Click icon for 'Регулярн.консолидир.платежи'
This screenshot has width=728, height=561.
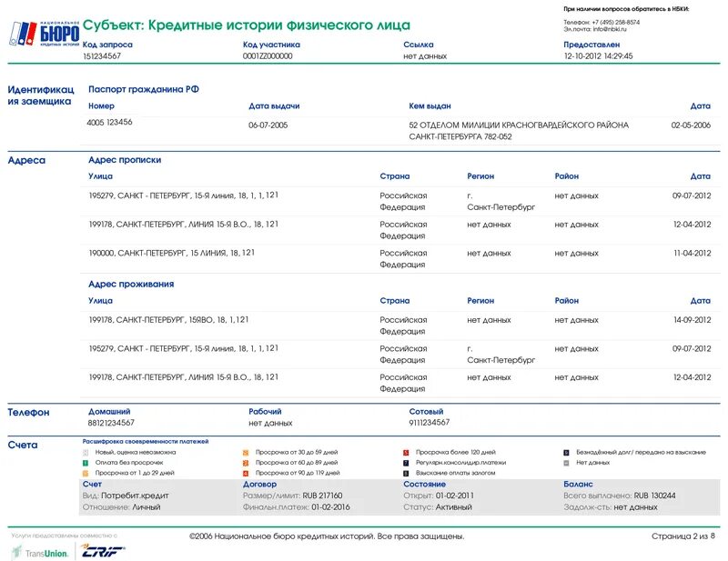coord(406,463)
